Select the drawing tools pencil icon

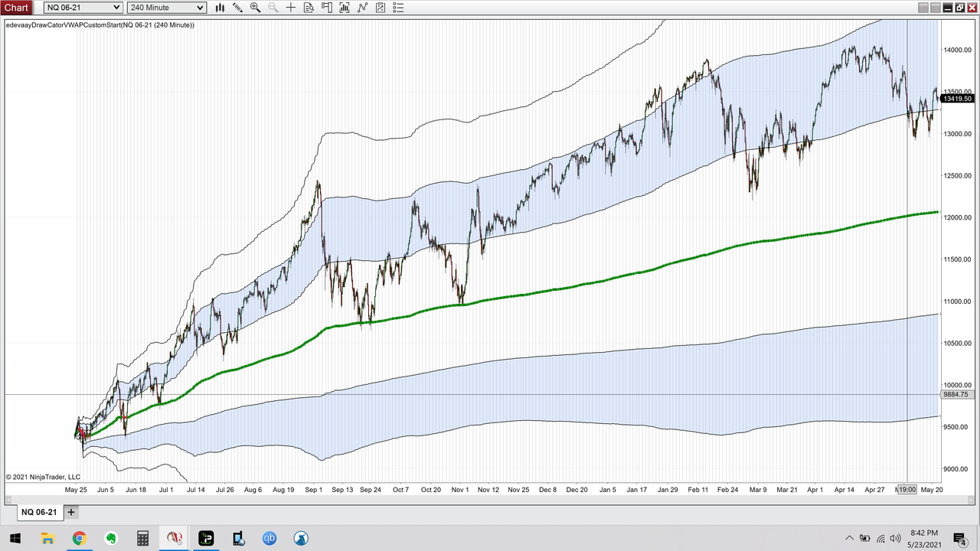click(237, 7)
